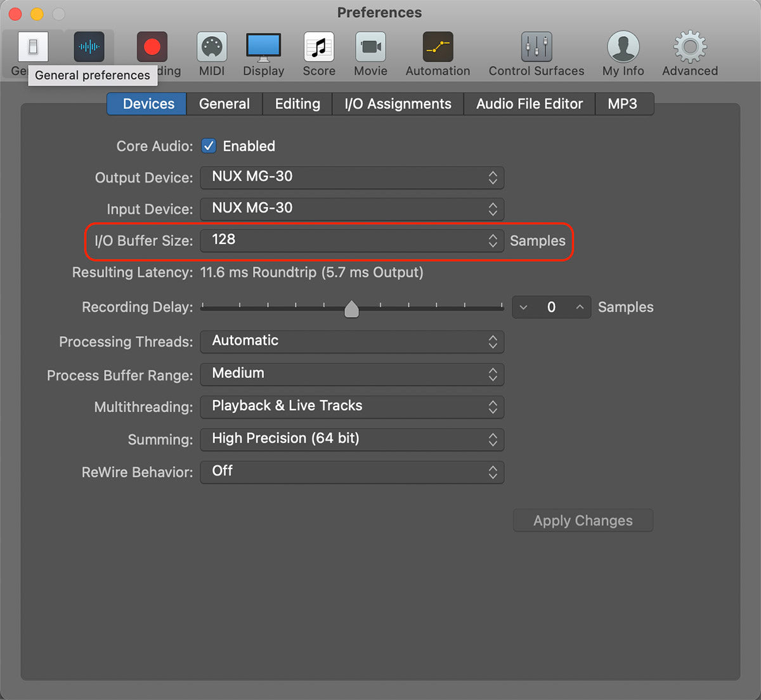This screenshot has width=761, height=700.
Task: Click the Apply Changes button
Action: [583, 521]
